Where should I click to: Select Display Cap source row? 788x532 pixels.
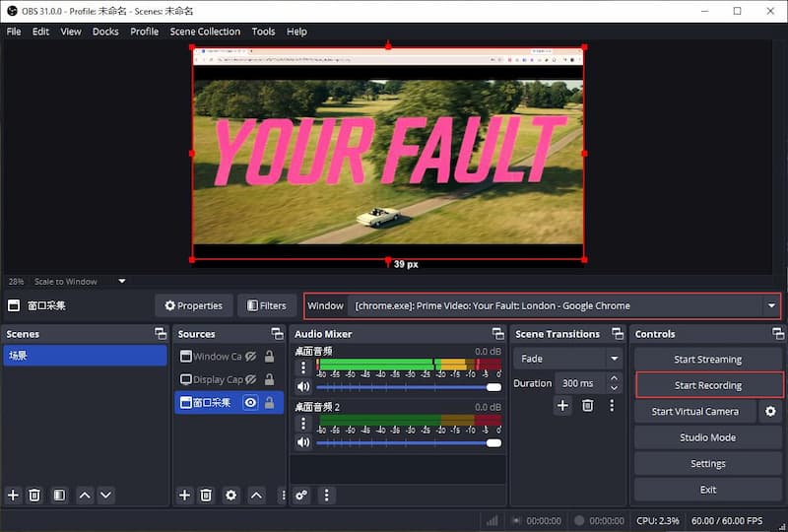229,379
